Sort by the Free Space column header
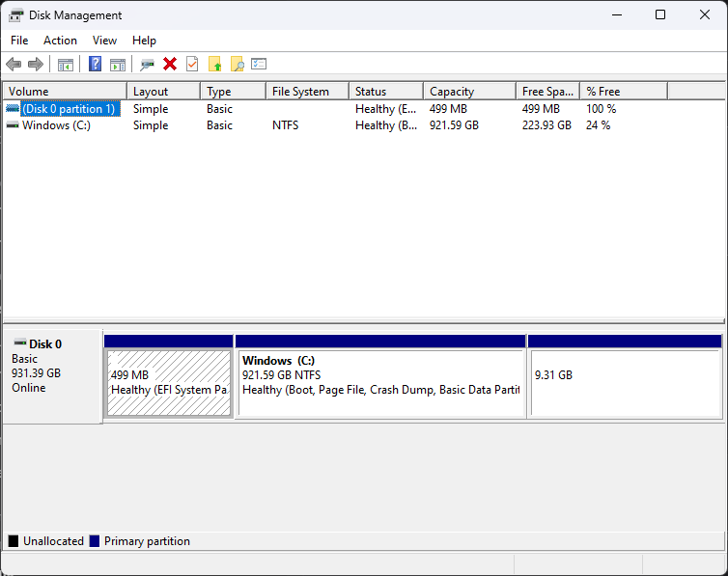This screenshot has height=576, width=728. 548,92
